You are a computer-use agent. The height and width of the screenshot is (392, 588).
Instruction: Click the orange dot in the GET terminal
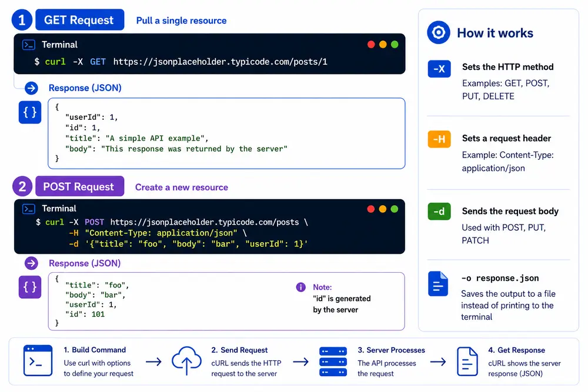tap(383, 45)
